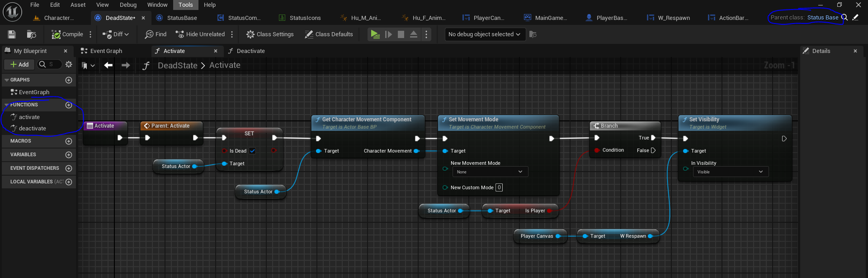Add a new function with plus icon
Viewport: 868px width, 278px height.
pos(69,105)
